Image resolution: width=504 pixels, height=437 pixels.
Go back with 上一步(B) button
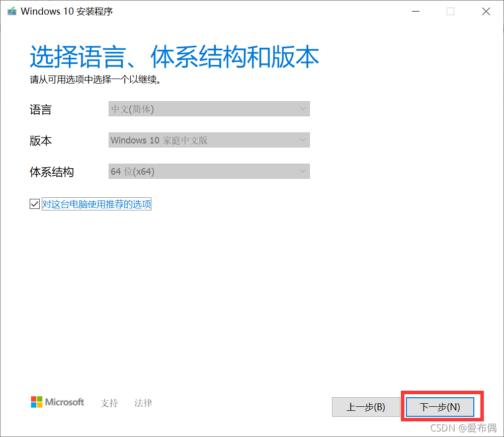(x=366, y=407)
